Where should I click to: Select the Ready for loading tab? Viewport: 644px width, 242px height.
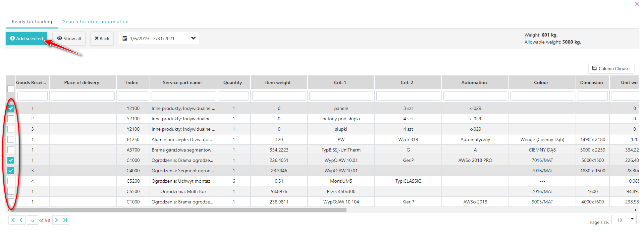pos(32,21)
